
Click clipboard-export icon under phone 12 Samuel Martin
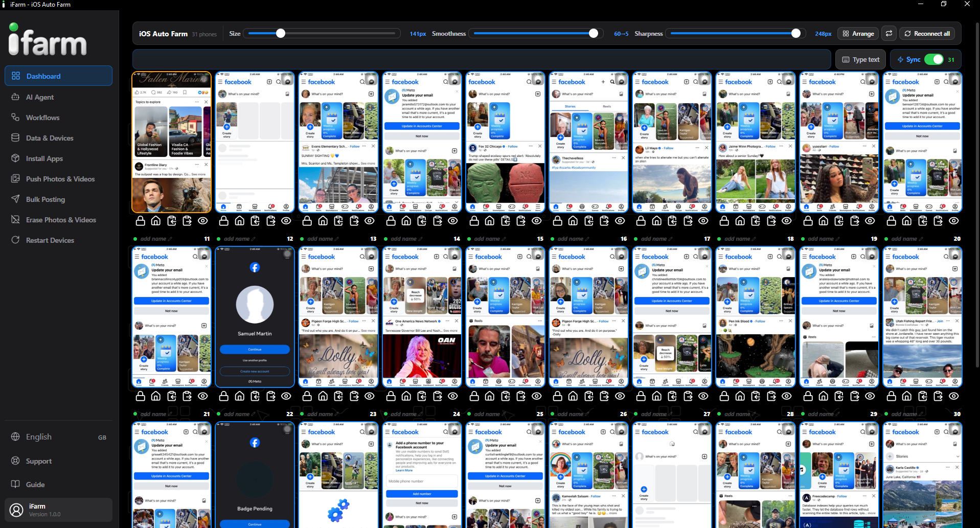click(x=270, y=396)
